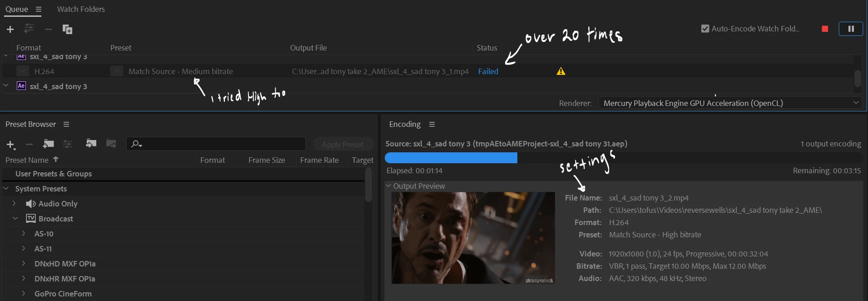Stop the queue with the red button

825,29
